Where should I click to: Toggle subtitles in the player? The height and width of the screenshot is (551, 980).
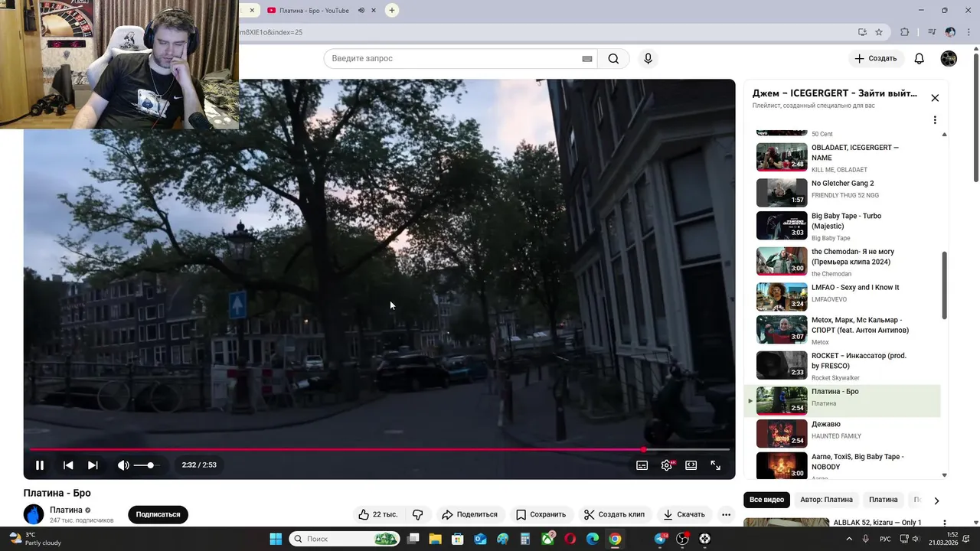click(x=642, y=465)
